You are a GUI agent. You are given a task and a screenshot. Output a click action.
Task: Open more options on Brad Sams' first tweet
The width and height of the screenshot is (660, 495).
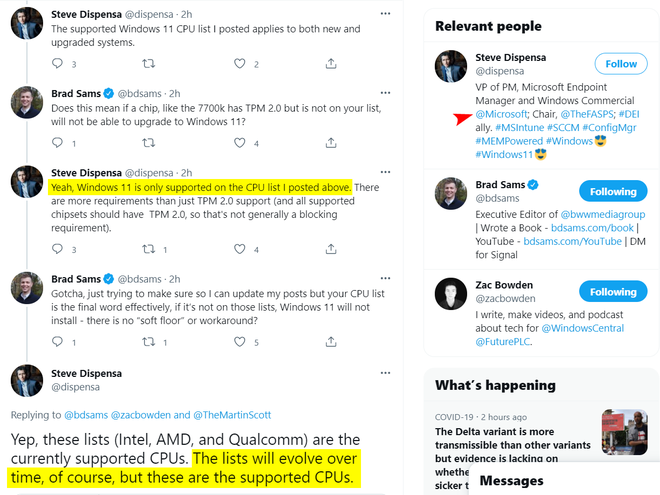click(386, 93)
